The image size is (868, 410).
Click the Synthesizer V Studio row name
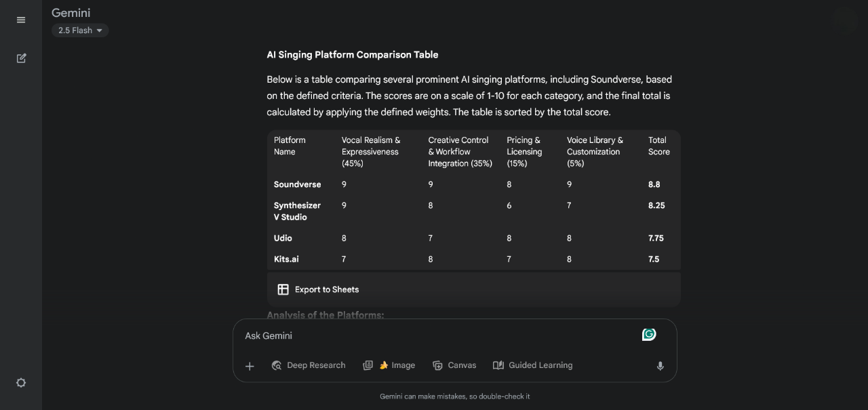pyautogui.click(x=297, y=211)
